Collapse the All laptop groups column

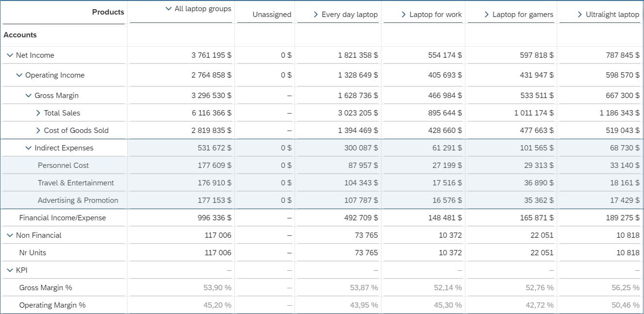[x=169, y=9]
